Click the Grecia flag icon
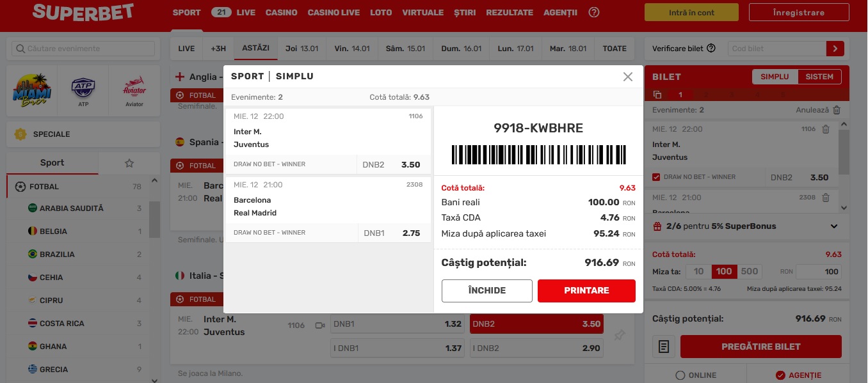 [x=32, y=370]
